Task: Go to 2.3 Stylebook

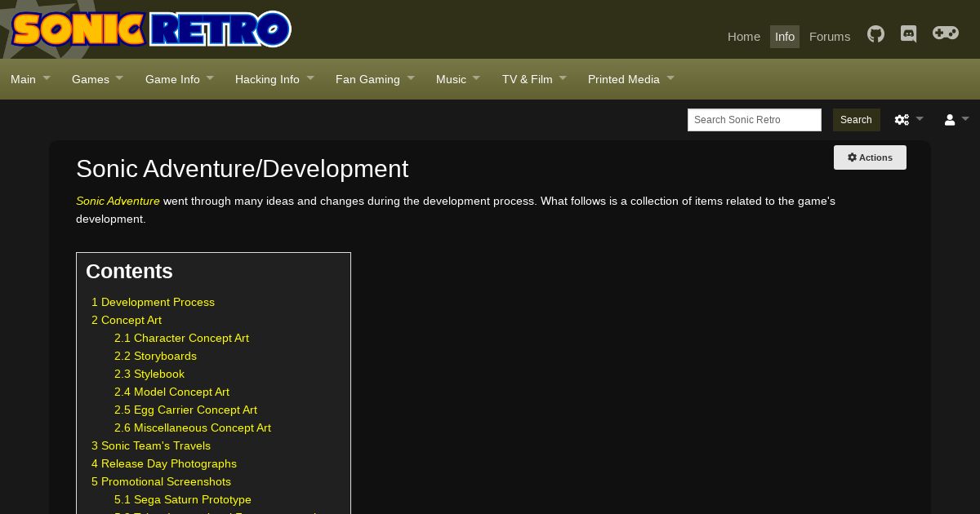Action: (x=149, y=374)
